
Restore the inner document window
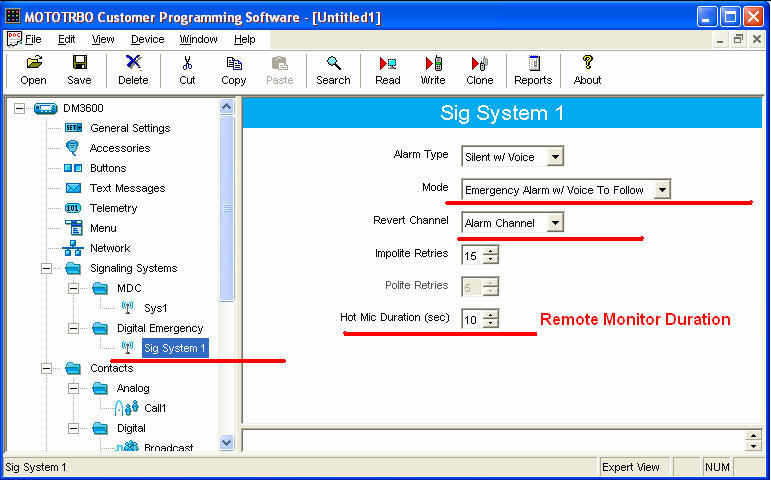pos(738,39)
